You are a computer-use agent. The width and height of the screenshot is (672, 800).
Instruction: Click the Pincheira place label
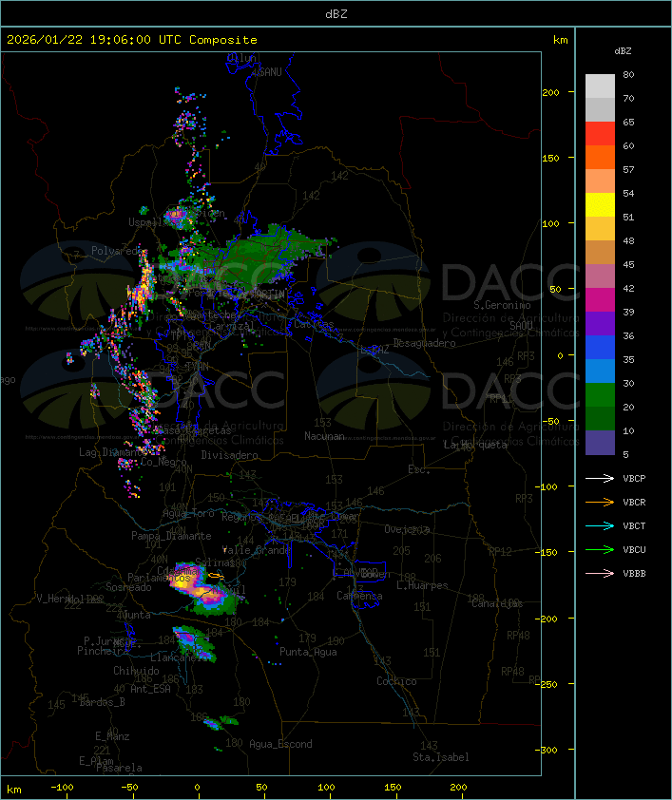coord(103,651)
